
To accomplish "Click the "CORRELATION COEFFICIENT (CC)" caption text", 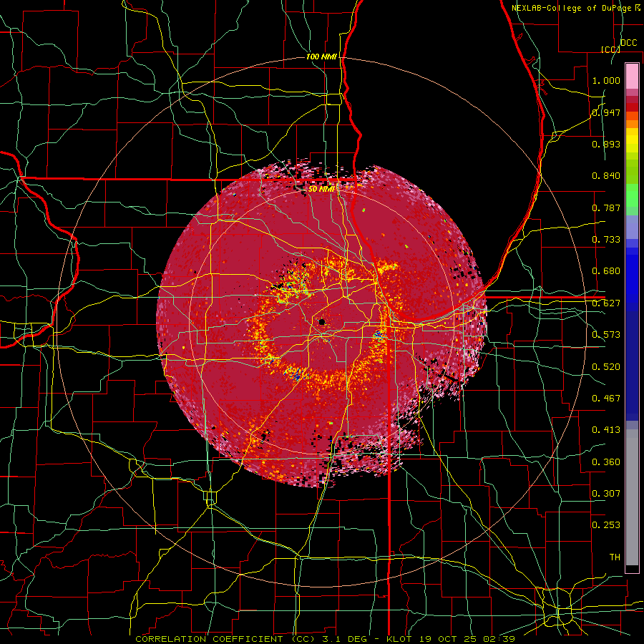I will (225, 639).
